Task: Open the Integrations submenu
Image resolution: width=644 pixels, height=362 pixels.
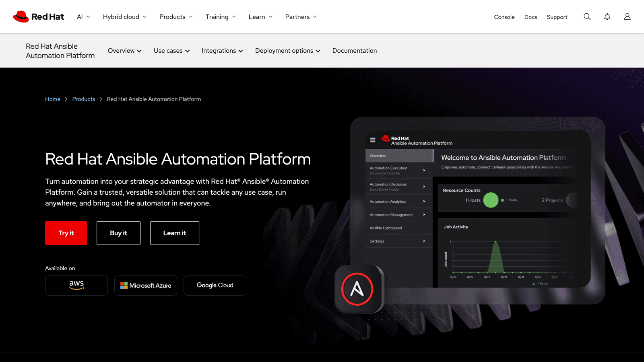Action: (x=223, y=51)
